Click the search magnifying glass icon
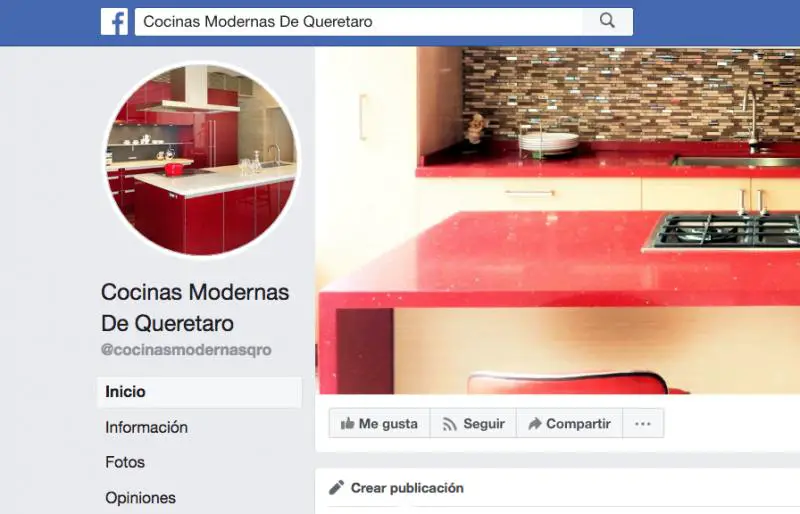800x514 pixels. (607, 21)
